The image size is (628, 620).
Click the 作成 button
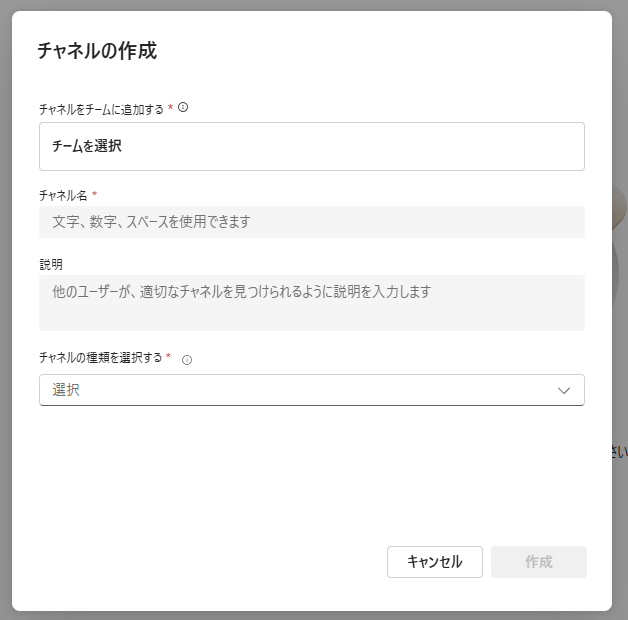(x=539, y=562)
